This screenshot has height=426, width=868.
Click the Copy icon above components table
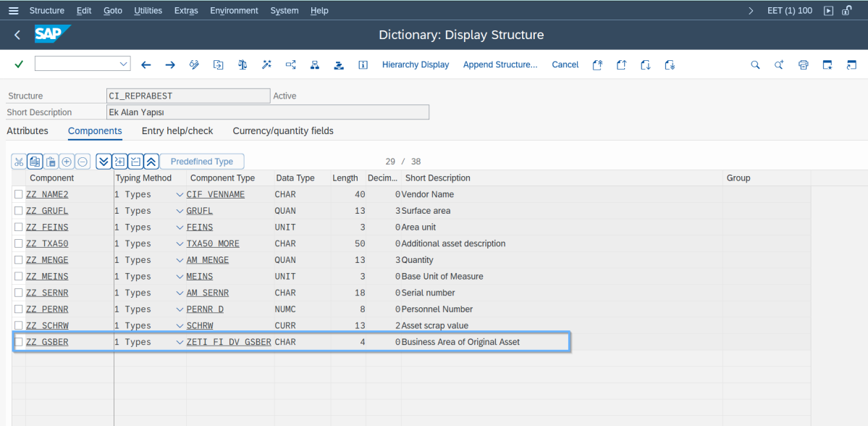pyautogui.click(x=35, y=162)
